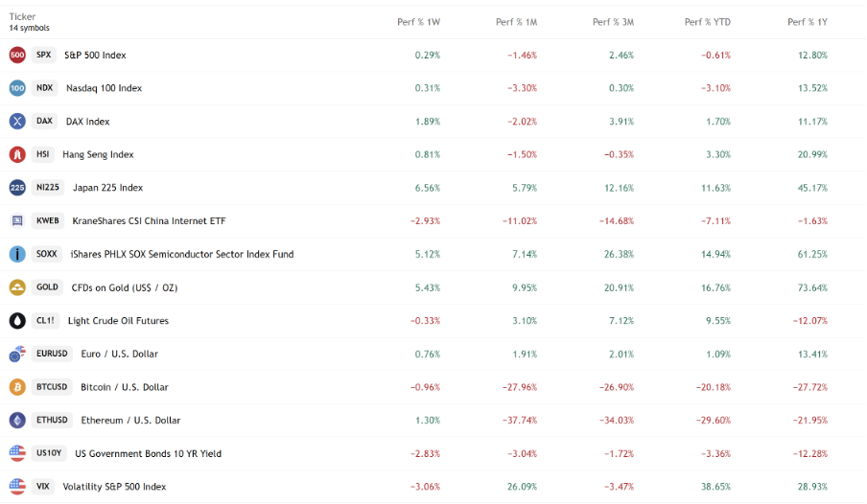The image size is (867, 504).
Task: Click the gold bars icon for GOLD
Action: 17,287
